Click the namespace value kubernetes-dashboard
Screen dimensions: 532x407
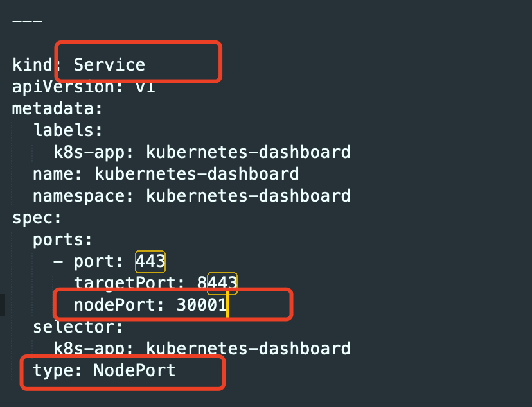(x=248, y=196)
